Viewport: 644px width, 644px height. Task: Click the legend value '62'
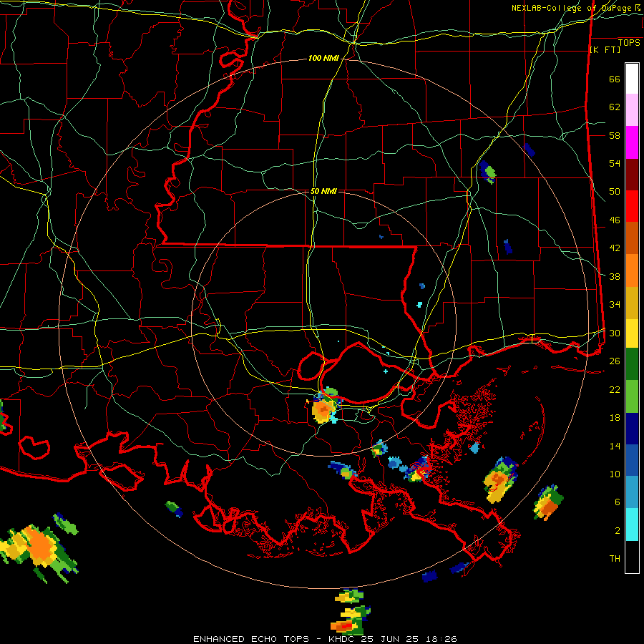(615, 107)
